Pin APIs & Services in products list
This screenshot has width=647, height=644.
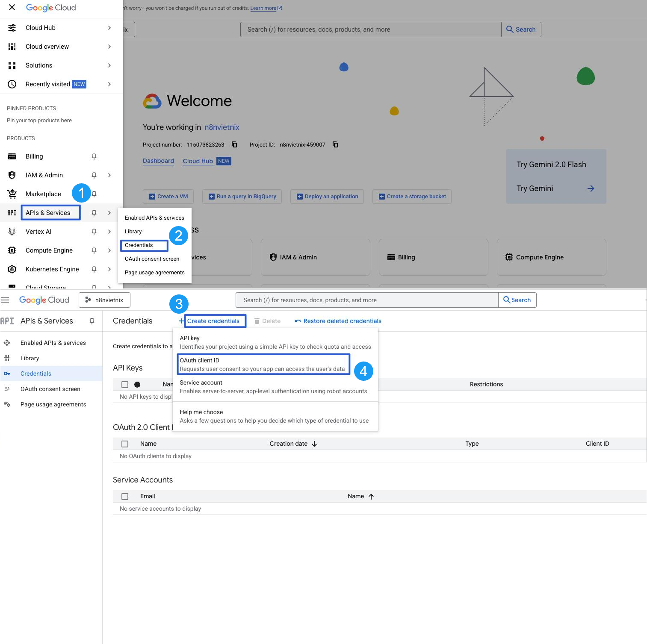pos(94,213)
